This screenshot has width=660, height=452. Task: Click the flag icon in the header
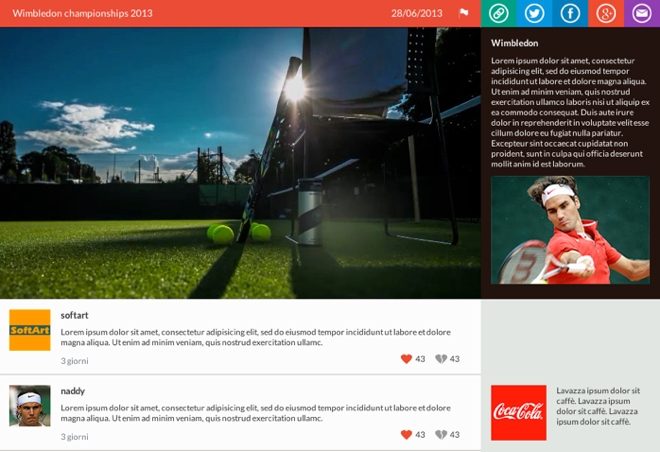click(463, 13)
